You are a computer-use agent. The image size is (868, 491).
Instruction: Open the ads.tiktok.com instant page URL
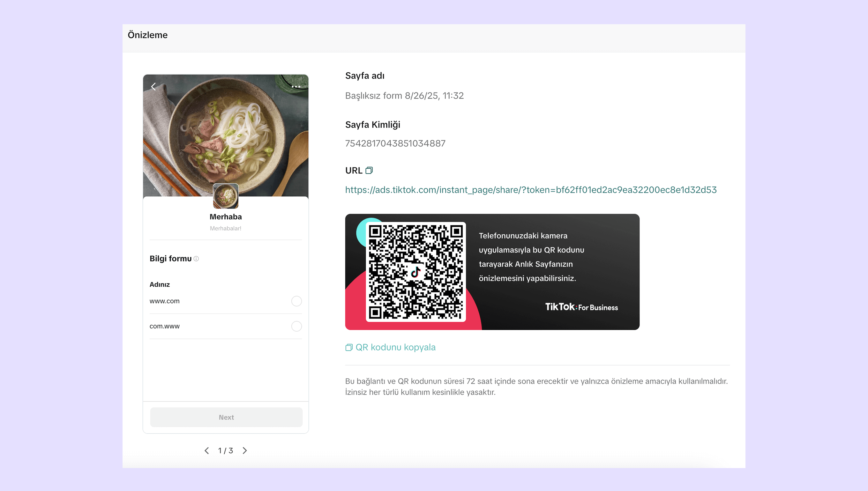point(531,190)
